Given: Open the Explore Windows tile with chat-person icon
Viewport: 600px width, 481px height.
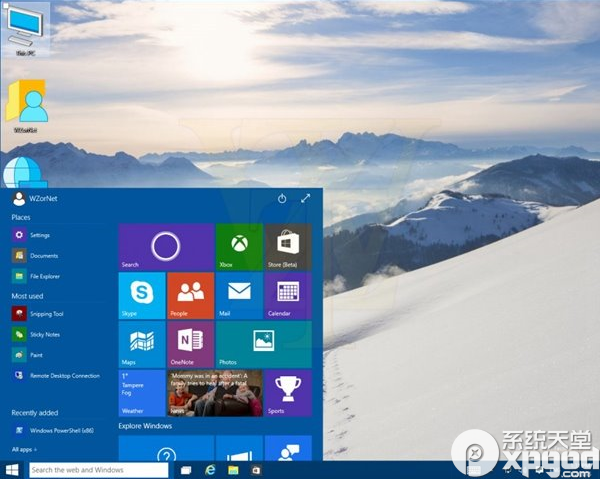Looking at the screenshot, I should [x=288, y=448].
